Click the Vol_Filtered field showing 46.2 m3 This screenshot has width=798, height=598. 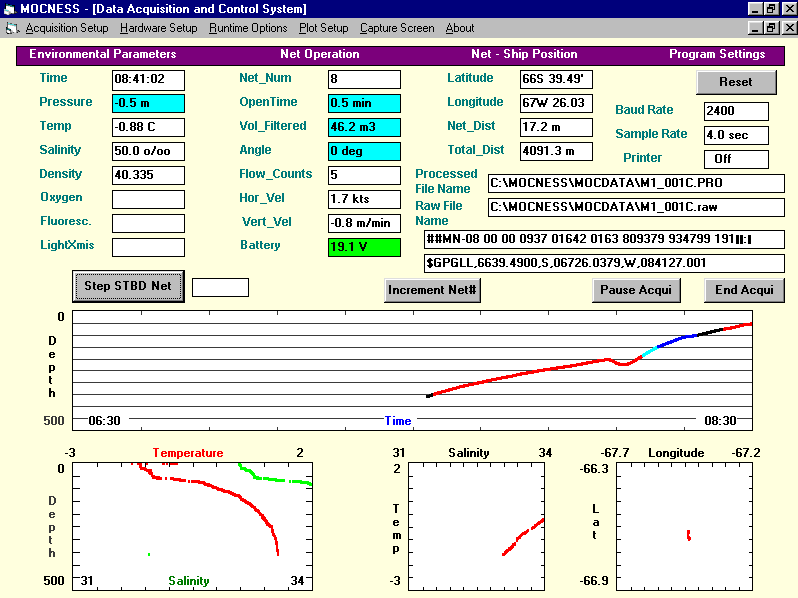[364, 127]
